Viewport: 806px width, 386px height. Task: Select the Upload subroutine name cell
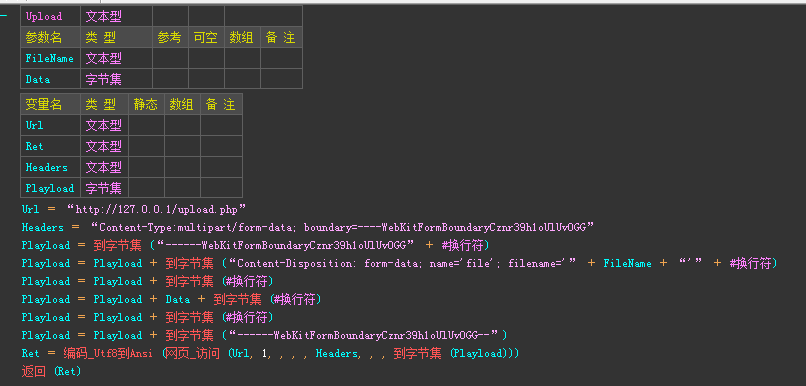50,16
